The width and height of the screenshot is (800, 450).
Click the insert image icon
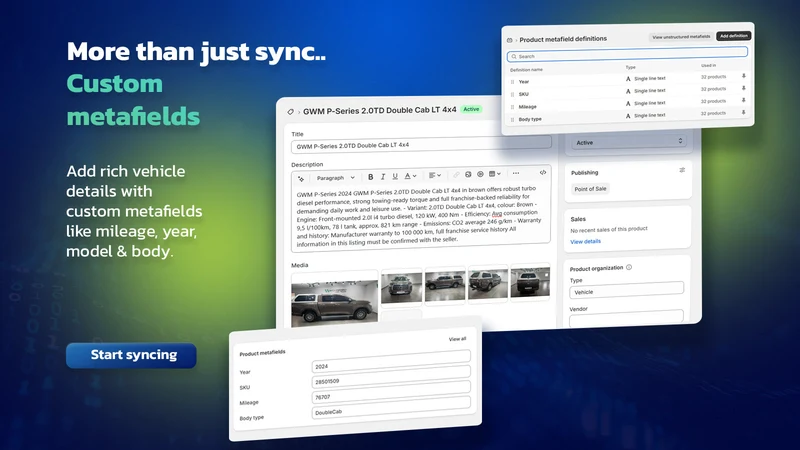(x=468, y=174)
